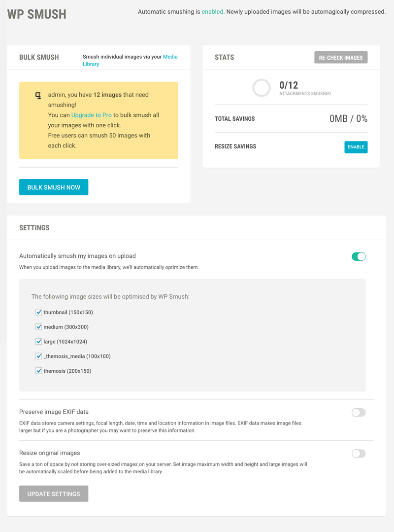This screenshot has width=394, height=532.
Task: Click the WP Smush page title
Action: click(x=36, y=14)
